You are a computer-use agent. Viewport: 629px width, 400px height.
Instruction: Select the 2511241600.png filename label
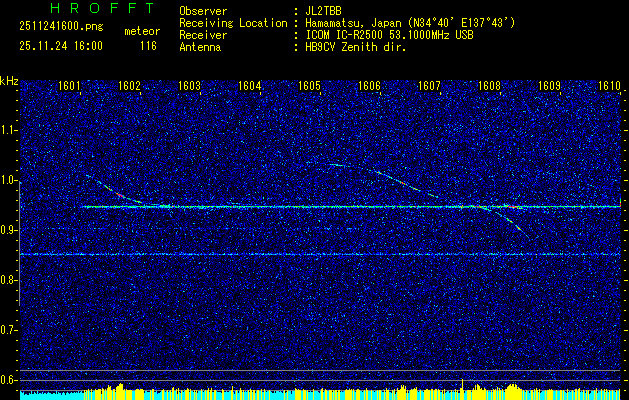point(59,30)
